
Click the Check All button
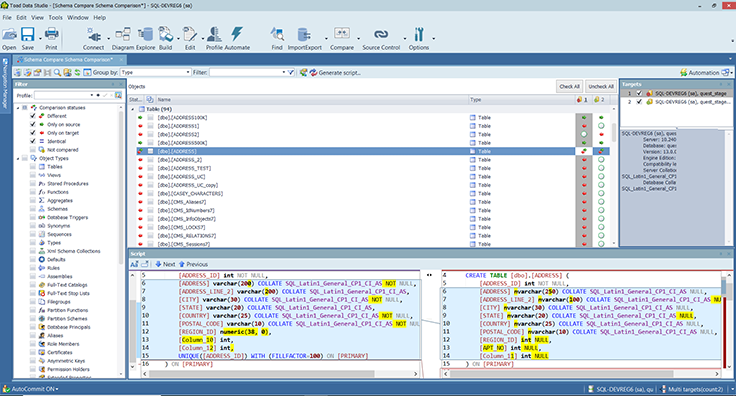(x=569, y=86)
